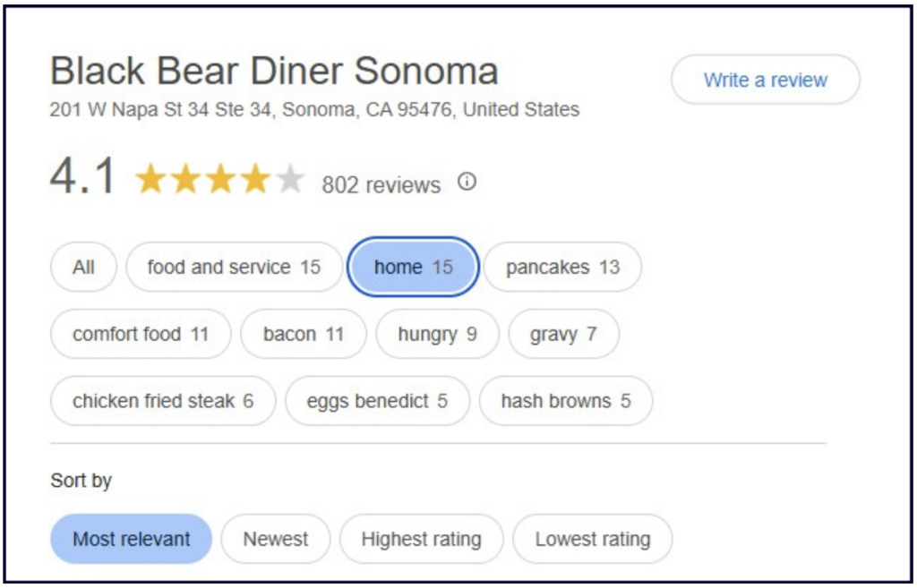
Task: Show chicken fried steak reviews
Action: [162, 401]
